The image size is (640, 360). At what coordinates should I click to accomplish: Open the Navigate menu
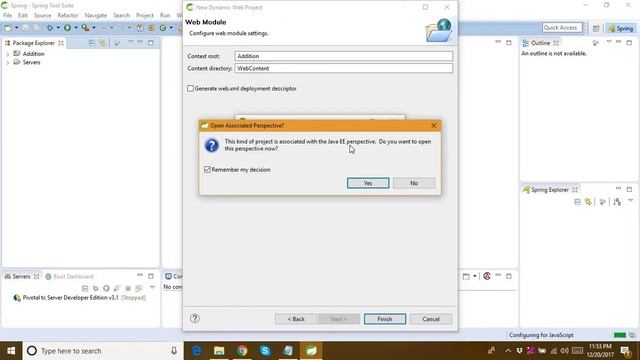(x=96, y=15)
